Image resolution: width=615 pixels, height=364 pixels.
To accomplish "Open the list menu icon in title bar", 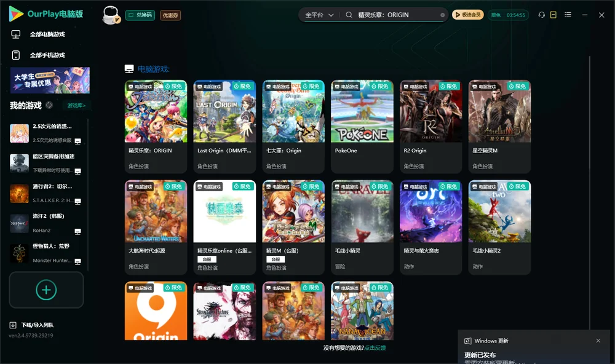I will click(x=568, y=15).
